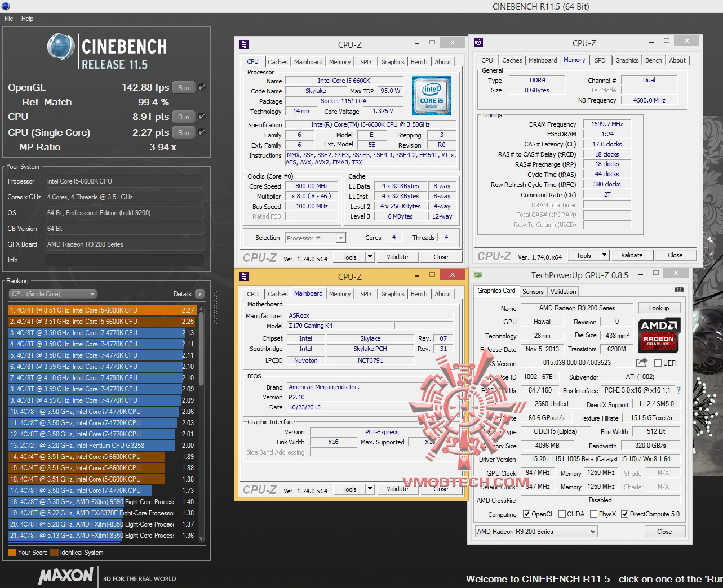Switch to the Validation tab in GPU-Z
The image size is (723, 588).
click(x=563, y=292)
